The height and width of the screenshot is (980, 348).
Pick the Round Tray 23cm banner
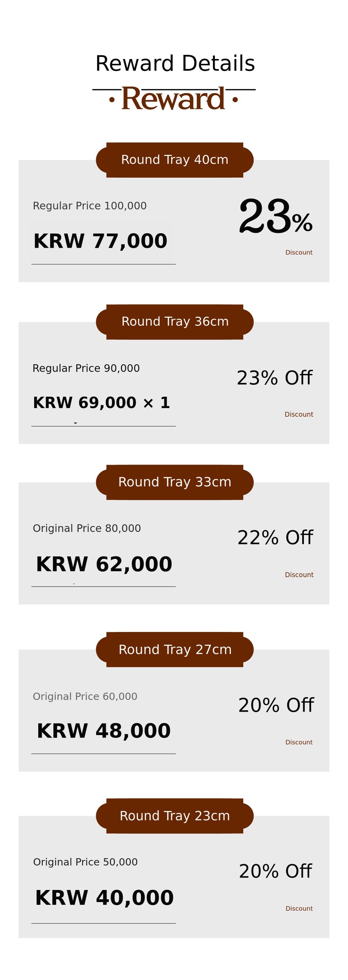click(175, 816)
